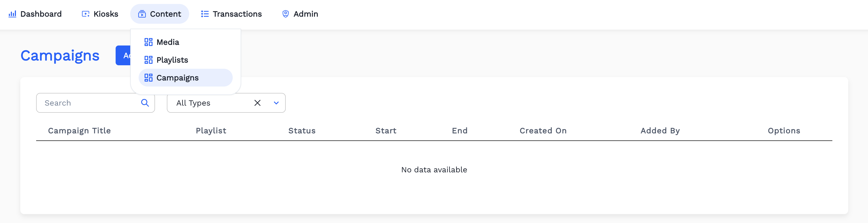Click the Transactions list icon
This screenshot has height=223, width=868.
point(204,14)
